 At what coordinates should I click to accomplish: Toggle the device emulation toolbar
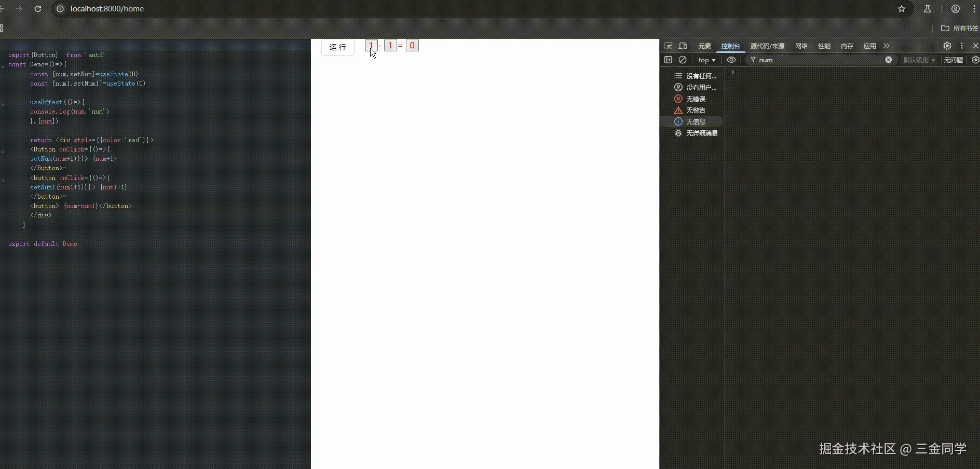(x=684, y=46)
